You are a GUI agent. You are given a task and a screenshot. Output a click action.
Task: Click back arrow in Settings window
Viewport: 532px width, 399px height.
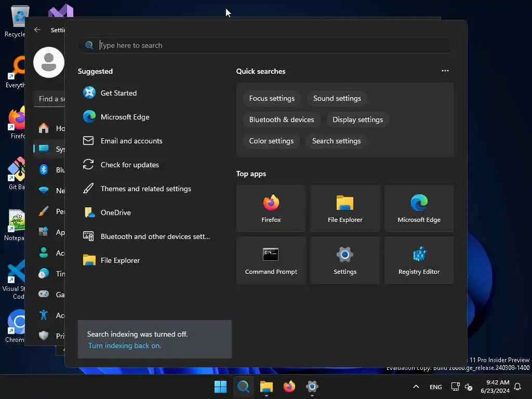point(37,30)
